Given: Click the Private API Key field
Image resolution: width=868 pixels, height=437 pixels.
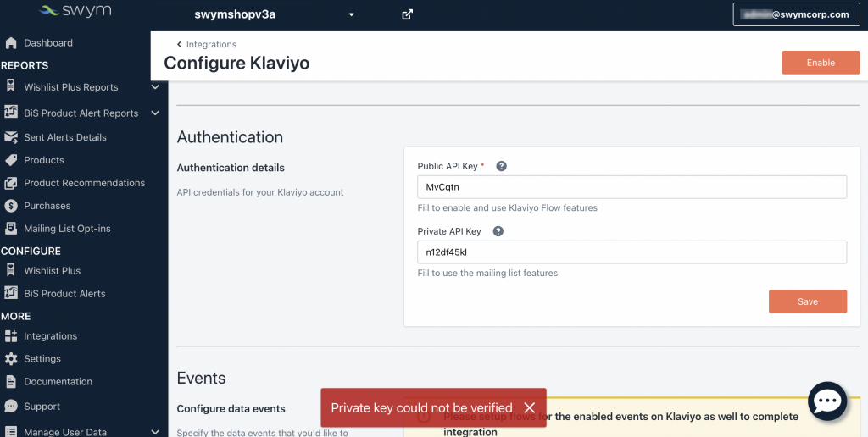Looking at the screenshot, I should click(632, 252).
